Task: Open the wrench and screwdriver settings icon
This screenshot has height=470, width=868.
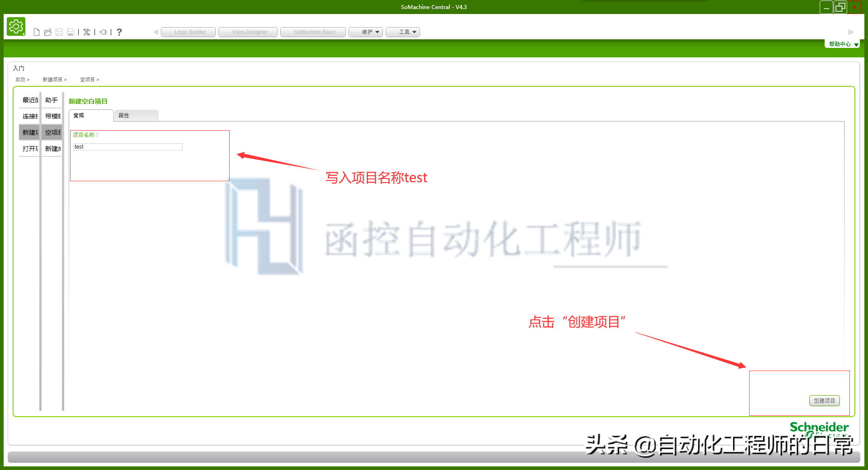Action: (x=87, y=32)
